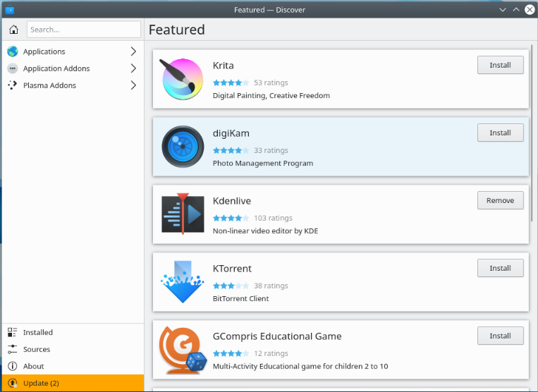Click the Update arrow icon
538x392 pixels.
(x=13, y=383)
